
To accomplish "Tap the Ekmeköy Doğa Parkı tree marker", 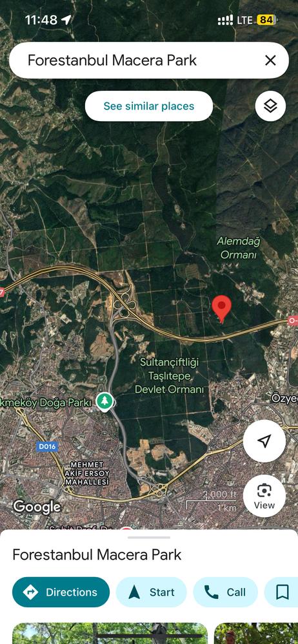I will [105, 402].
